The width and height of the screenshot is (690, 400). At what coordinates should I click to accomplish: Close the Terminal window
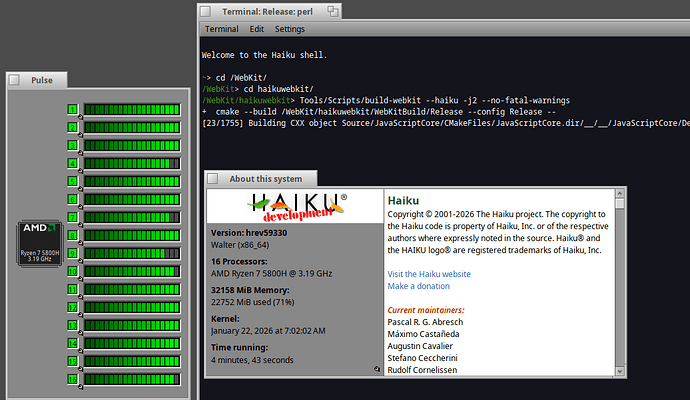(205, 11)
